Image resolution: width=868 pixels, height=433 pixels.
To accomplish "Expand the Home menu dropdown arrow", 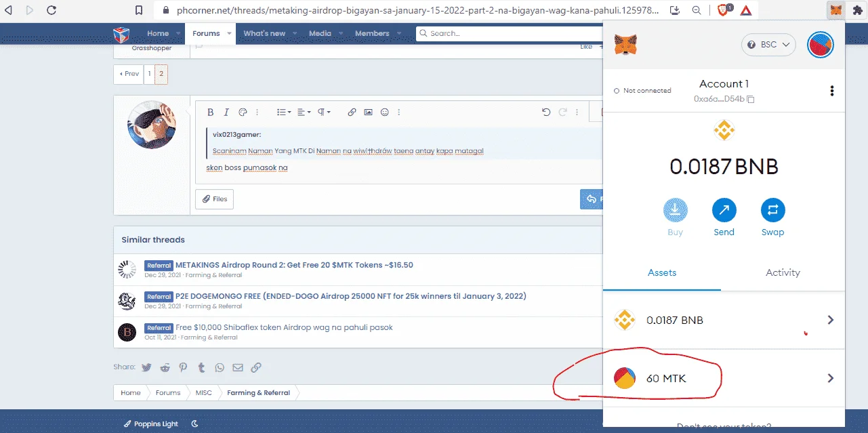I will click(179, 33).
